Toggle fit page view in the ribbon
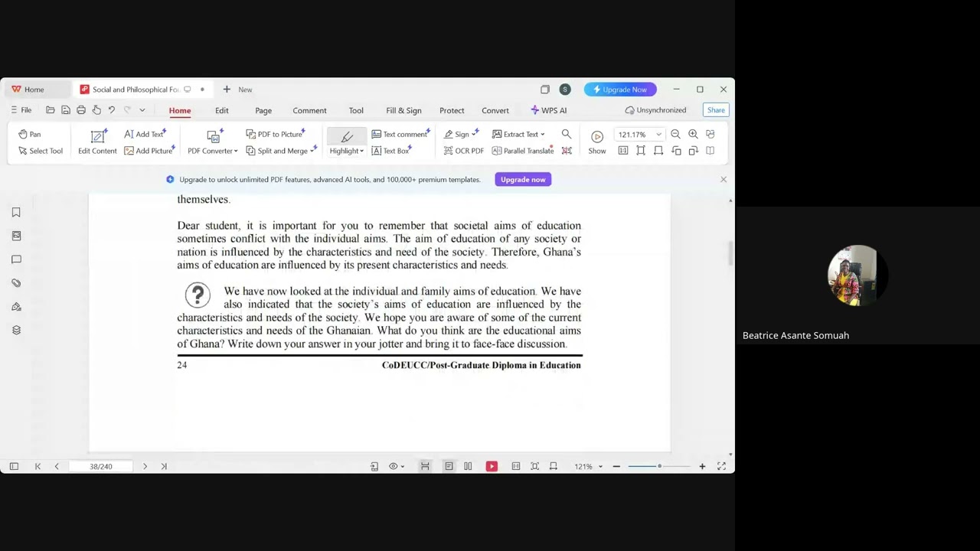Viewport: 980px width, 551px height. click(641, 151)
